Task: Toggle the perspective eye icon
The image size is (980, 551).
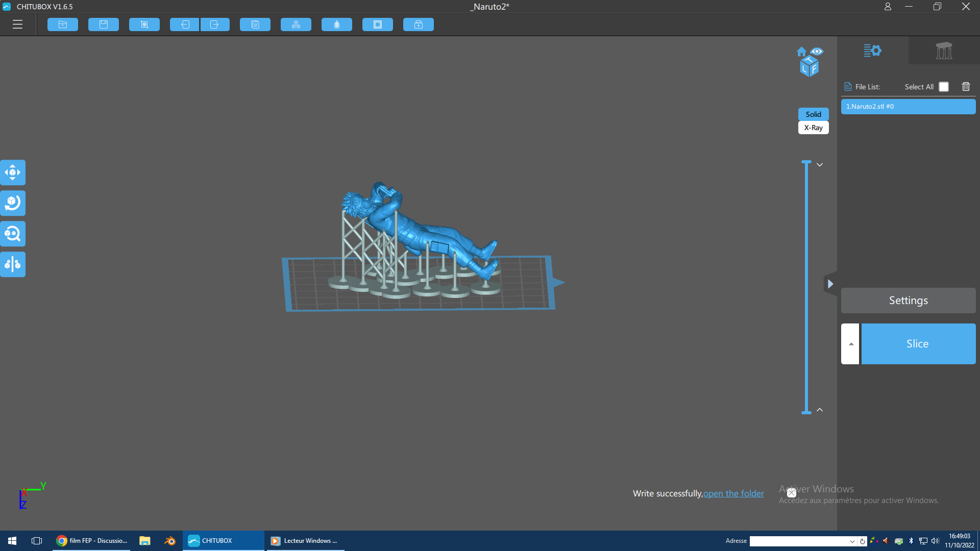Action: click(x=817, y=51)
